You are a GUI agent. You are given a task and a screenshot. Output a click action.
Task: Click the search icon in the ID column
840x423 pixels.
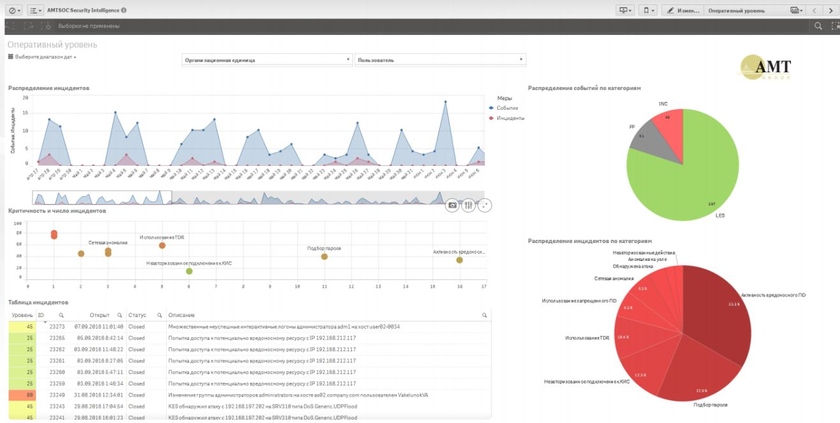click(x=61, y=315)
